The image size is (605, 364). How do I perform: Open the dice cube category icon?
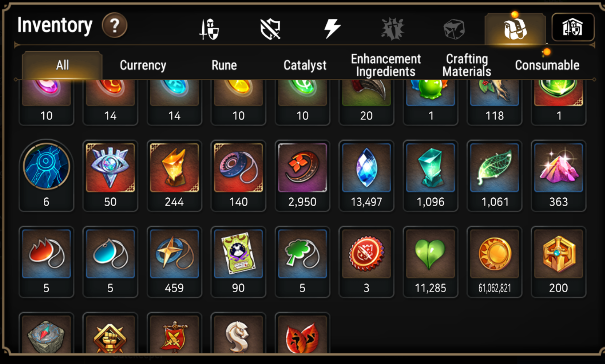click(x=454, y=29)
